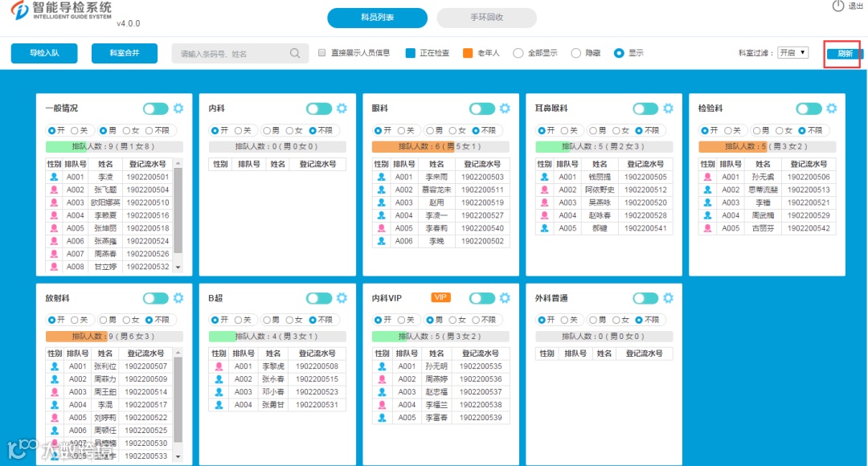868x466 pixels.
Task: Click person icon for 李来雨 in 眼科
Action: pyautogui.click(x=382, y=177)
